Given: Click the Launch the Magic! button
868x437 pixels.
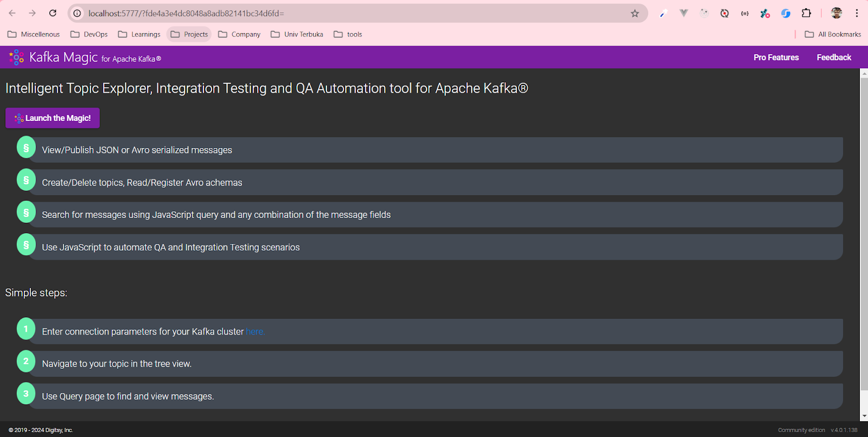Looking at the screenshot, I should click(53, 118).
